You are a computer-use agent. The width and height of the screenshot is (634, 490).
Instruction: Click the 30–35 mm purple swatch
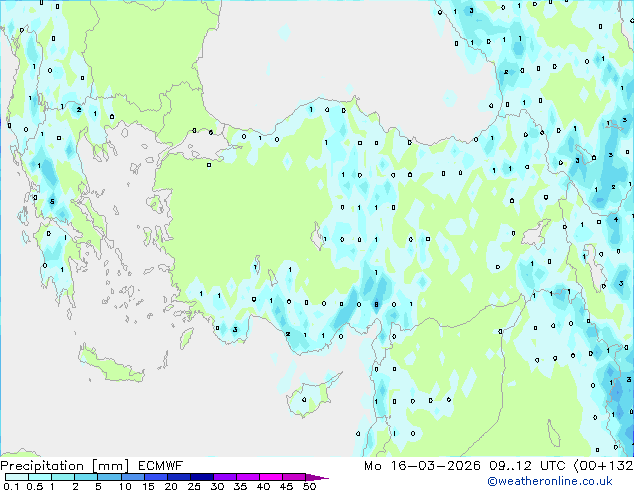point(224,477)
